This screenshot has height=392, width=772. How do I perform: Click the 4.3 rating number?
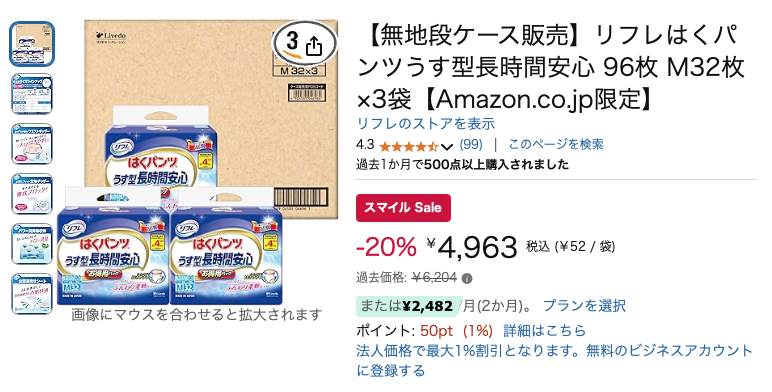[365, 145]
